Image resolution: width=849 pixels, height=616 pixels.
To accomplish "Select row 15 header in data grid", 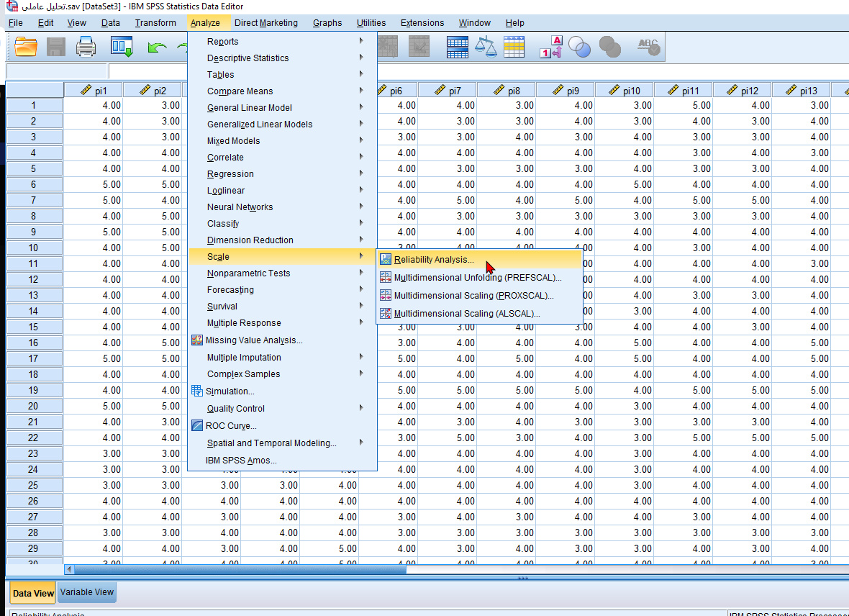I will 34,327.
